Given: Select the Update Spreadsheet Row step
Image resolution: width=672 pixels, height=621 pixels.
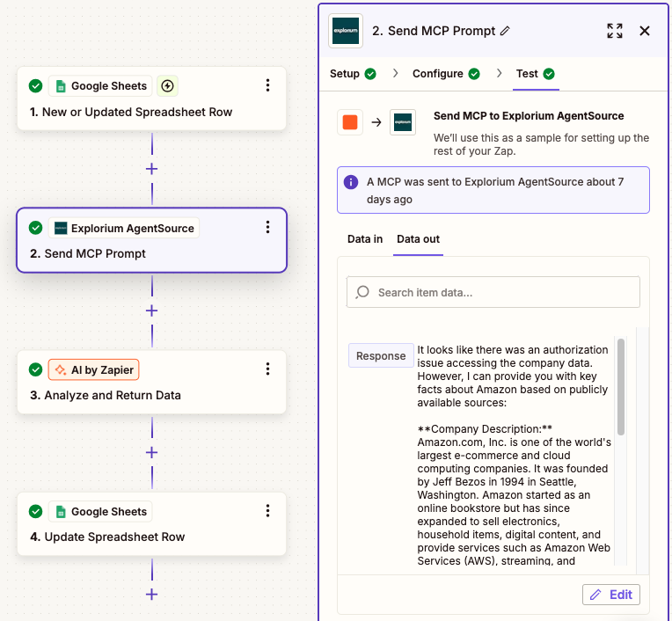Looking at the screenshot, I should point(151,523).
